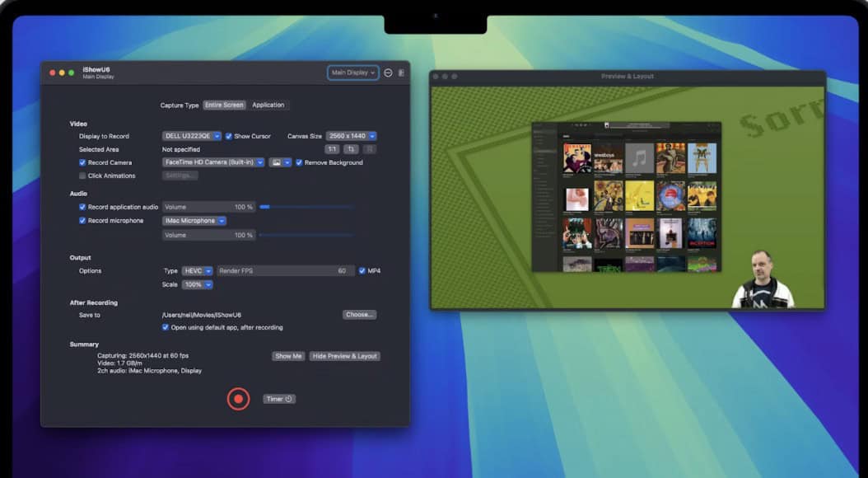This screenshot has height=478, width=868.
Task: Toggle the sidebar panel icon in iShowU6 title bar
Action: tap(401, 73)
